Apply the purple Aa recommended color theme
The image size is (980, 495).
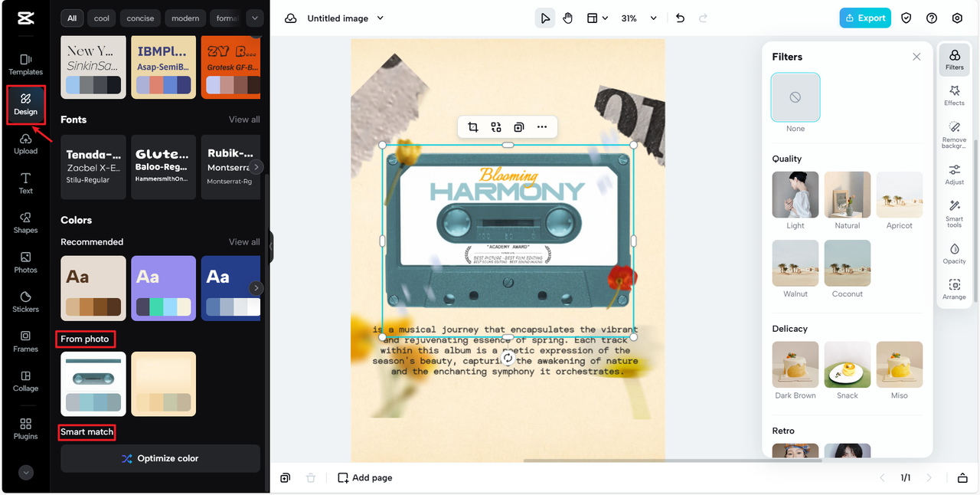(x=163, y=288)
